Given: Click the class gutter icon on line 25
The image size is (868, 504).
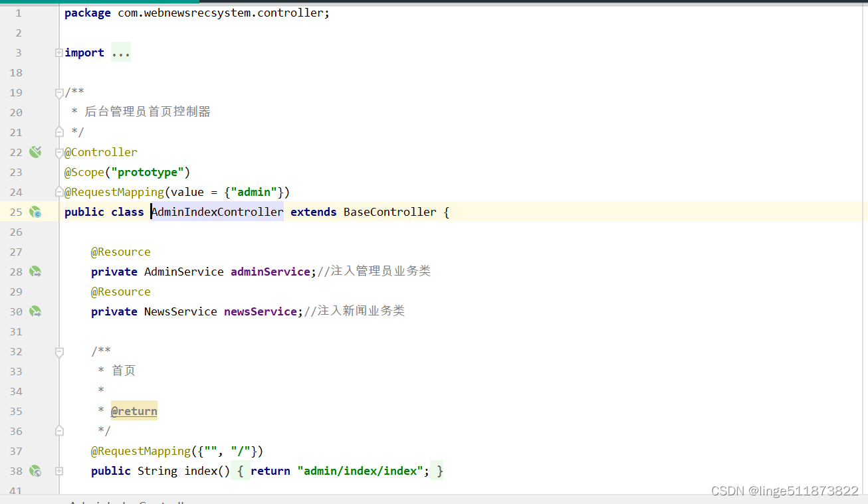Looking at the screenshot, I should (x=35, y=212).
